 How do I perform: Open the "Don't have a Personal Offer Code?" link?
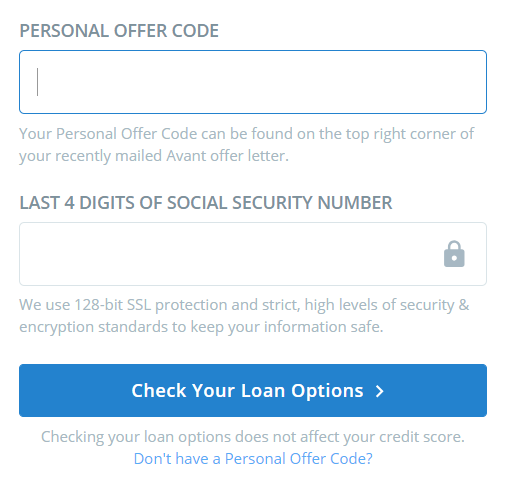click(253, 459)
